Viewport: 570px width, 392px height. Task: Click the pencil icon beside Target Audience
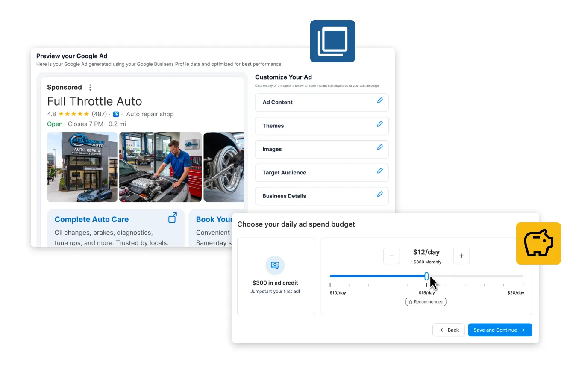(380, 171)
